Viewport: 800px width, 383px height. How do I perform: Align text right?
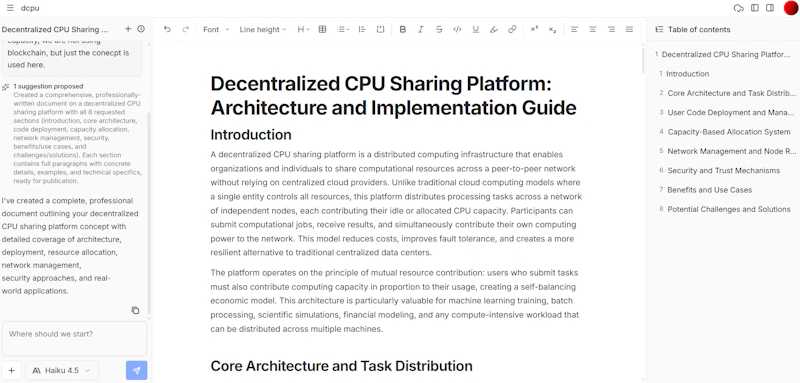point(611,30)
